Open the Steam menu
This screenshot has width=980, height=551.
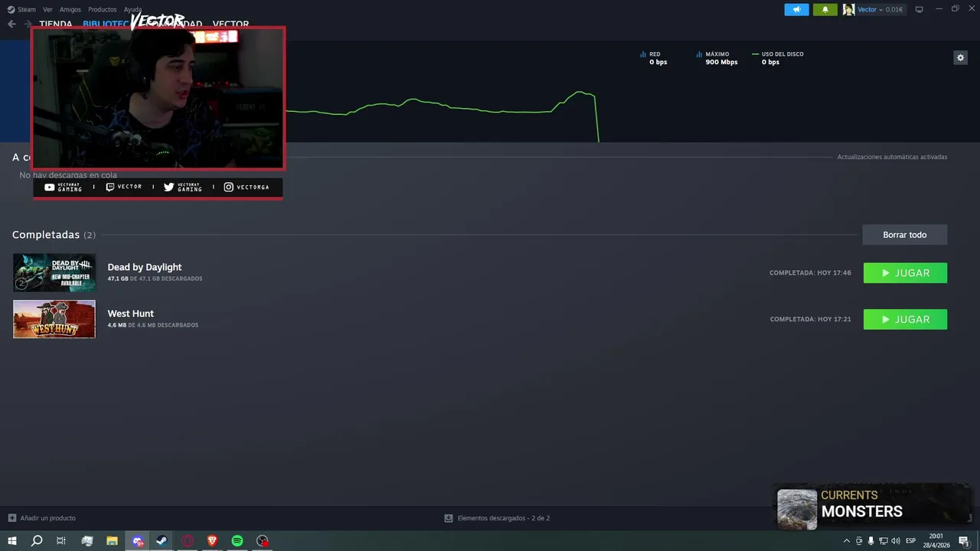coord(21,9)
